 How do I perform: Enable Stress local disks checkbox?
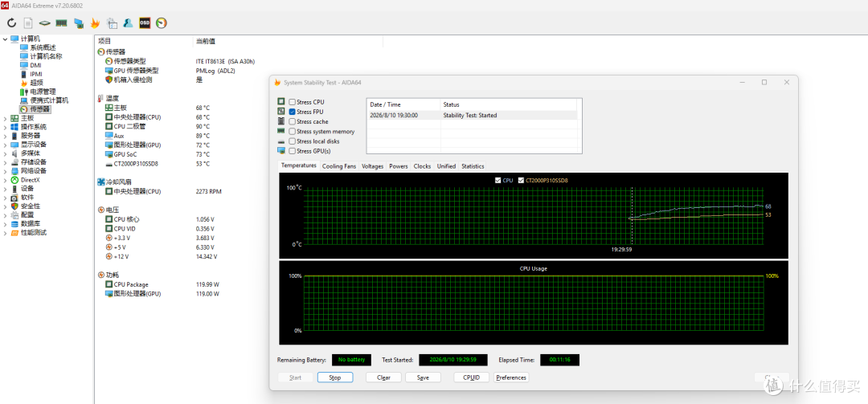pyautogui.click(x=293, y=141)
